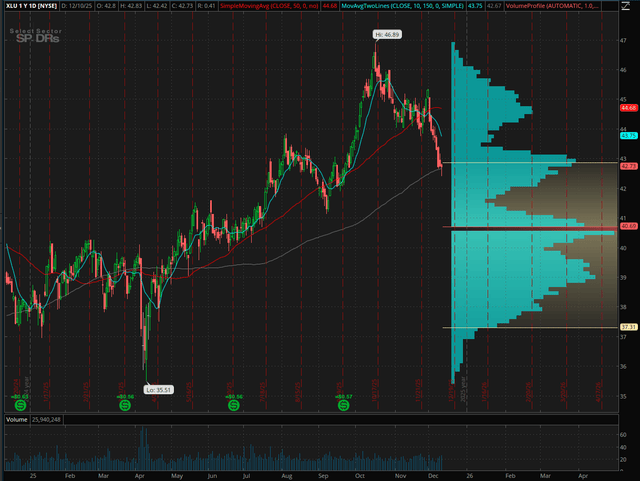Click the Volume study label
The height and width of the screenshot is (481, 640).
click(17, 419)
